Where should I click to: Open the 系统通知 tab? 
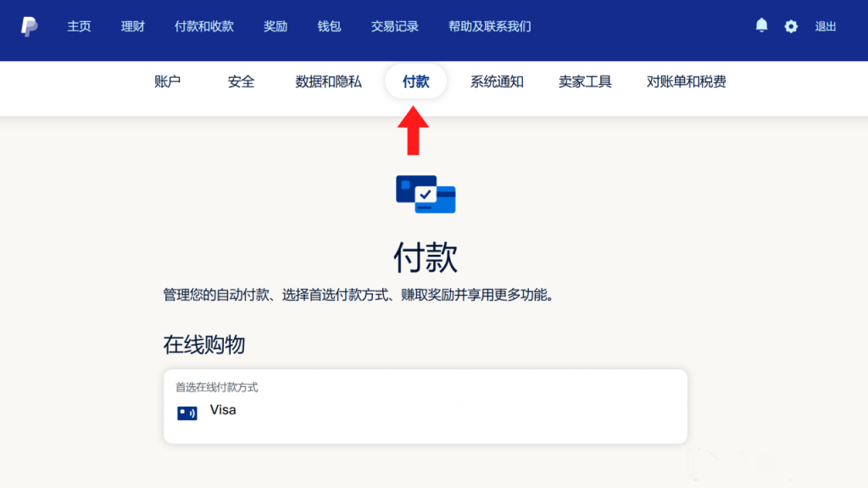pos(497,82)
